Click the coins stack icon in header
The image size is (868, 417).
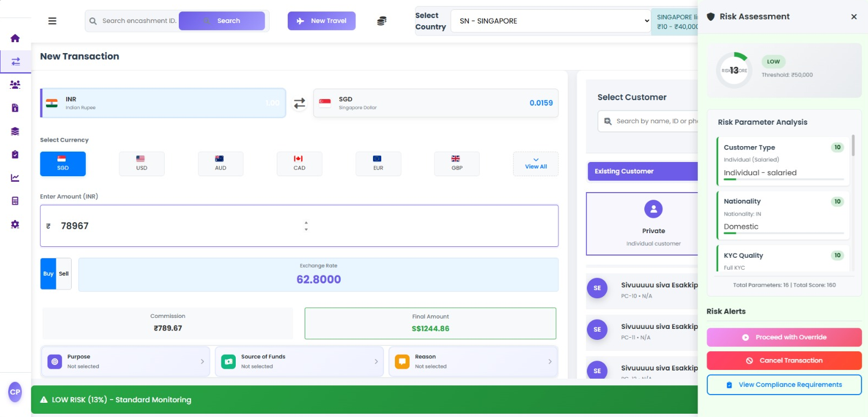pyautogui.click(x=382, y=21)
